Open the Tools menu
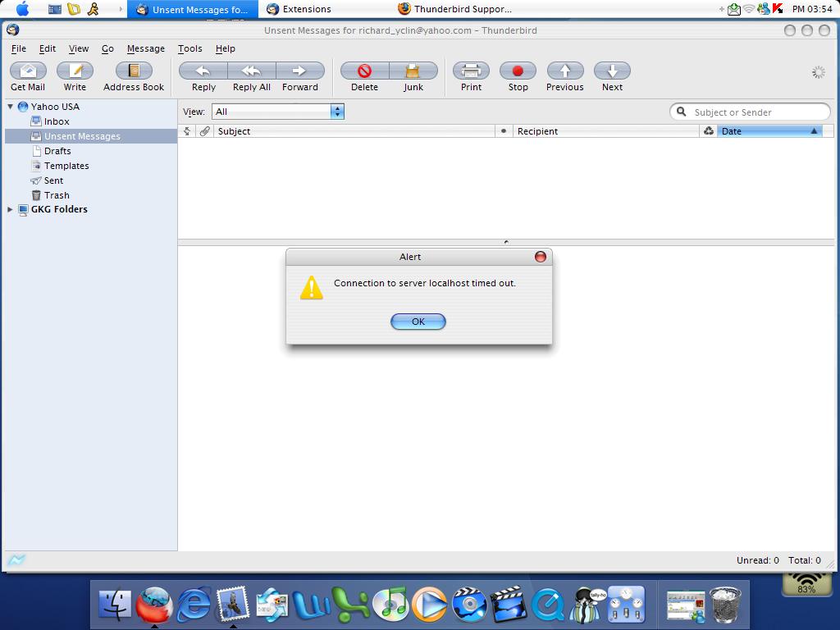 click(x=190, y=48)
